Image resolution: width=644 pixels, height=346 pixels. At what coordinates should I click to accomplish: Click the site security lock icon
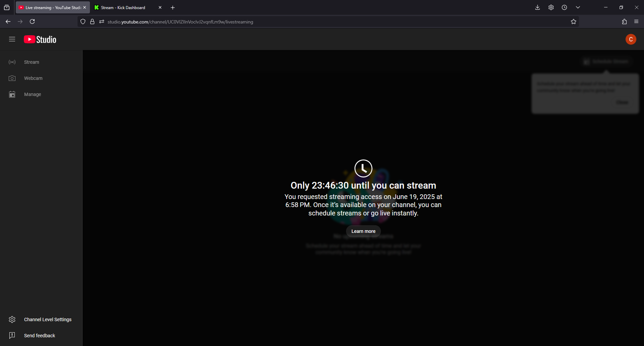point(92,22)
